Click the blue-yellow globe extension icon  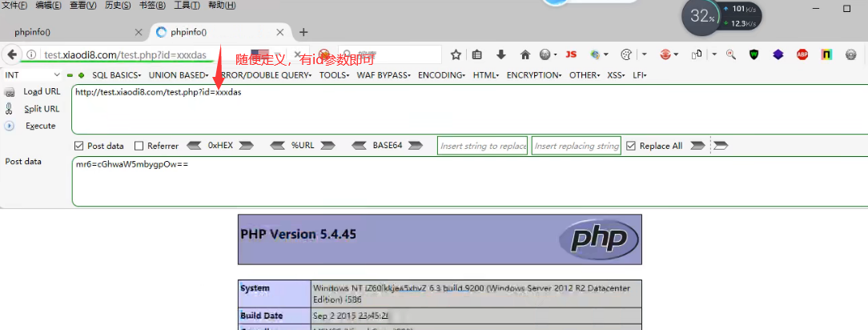pyautogui.click(x=595, y=54)
